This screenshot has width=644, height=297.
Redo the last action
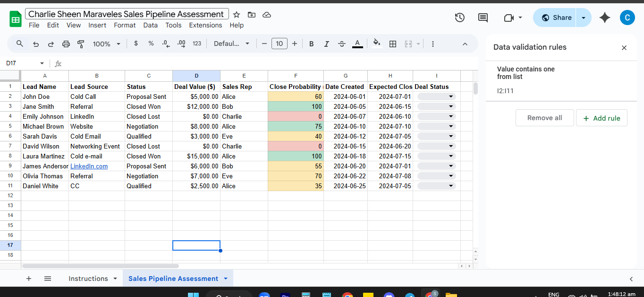pyautogui.click(x=51, y=44)
